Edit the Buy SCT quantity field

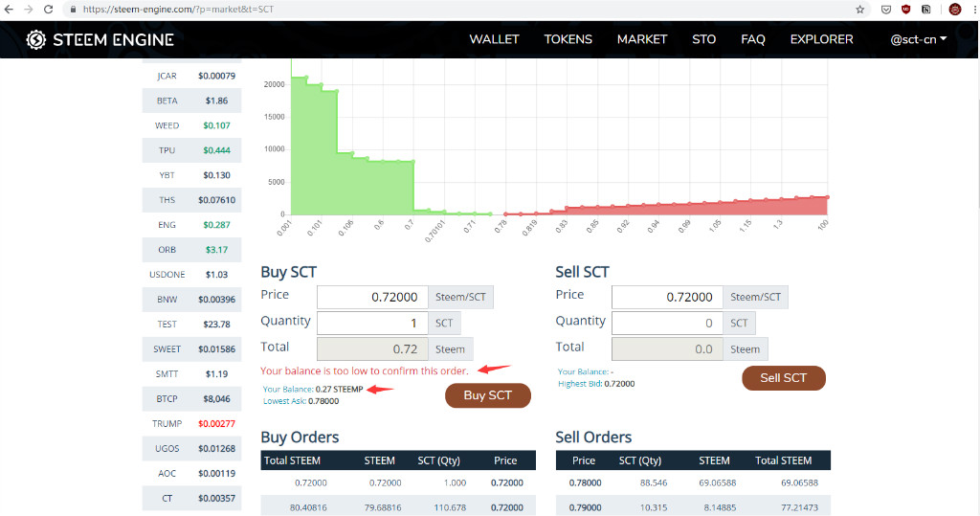coord(372,324)
